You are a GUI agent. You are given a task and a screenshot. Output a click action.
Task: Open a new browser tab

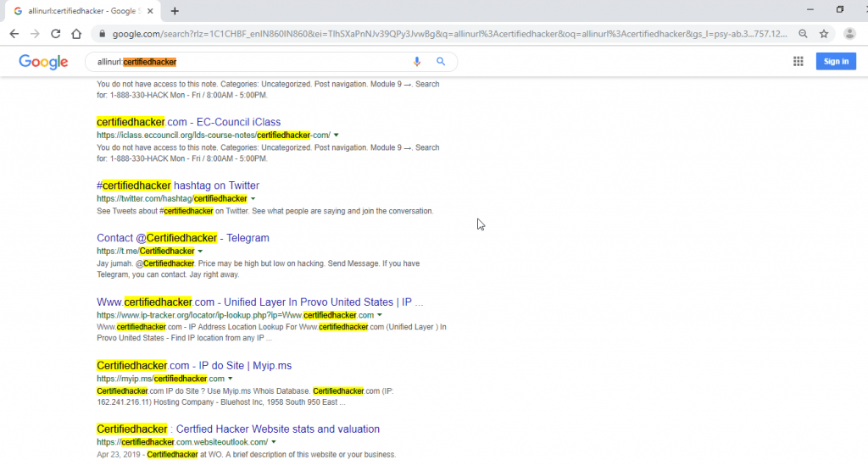pyautogui.click(x=175, y=11)
